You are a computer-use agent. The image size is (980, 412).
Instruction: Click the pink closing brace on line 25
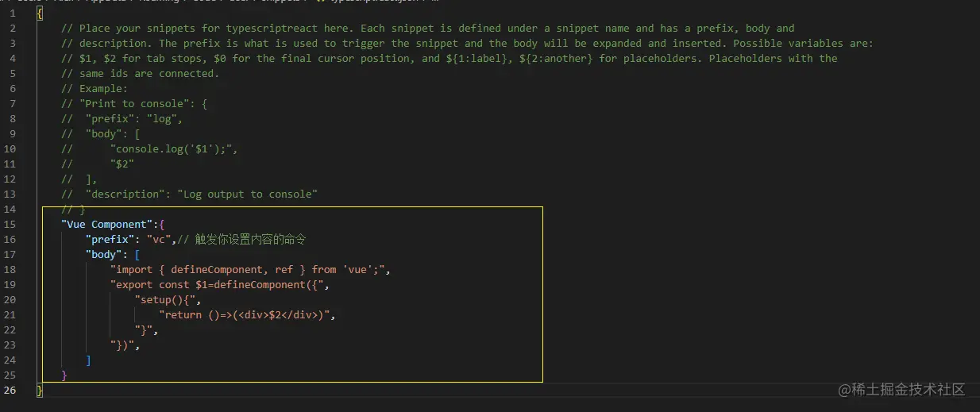click(64, 375)
